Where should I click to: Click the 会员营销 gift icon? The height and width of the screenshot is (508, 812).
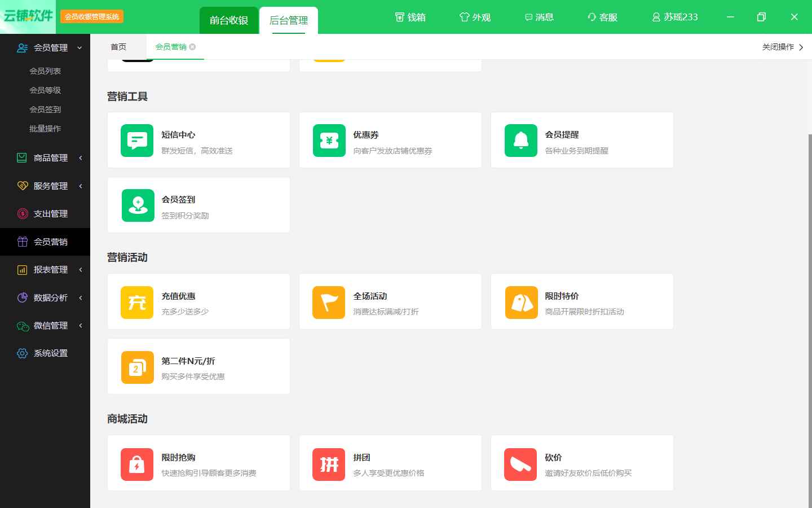[x=22, y=242]
